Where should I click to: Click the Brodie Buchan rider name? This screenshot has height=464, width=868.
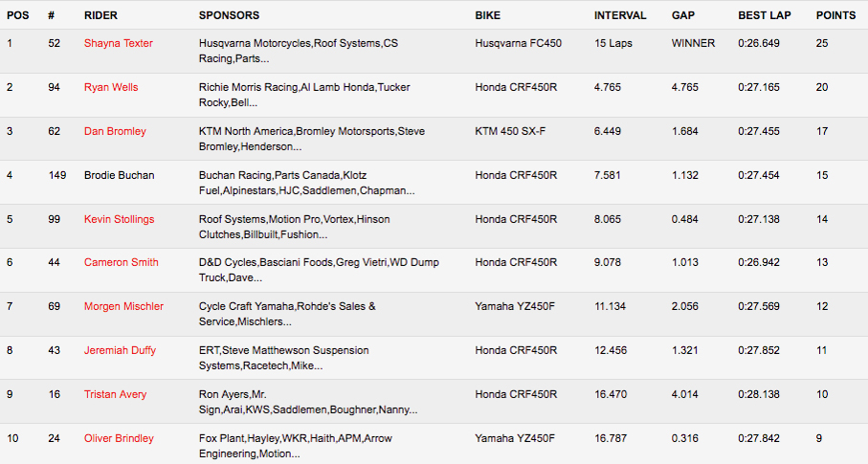tap(119, 175)
